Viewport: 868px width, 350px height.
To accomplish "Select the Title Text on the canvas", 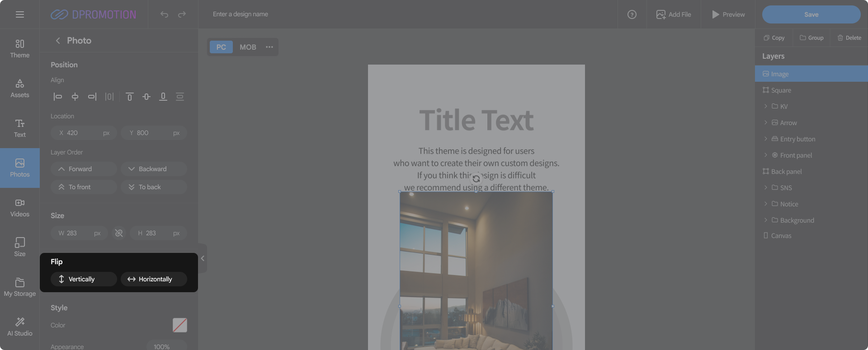I will tap(476, 120).
